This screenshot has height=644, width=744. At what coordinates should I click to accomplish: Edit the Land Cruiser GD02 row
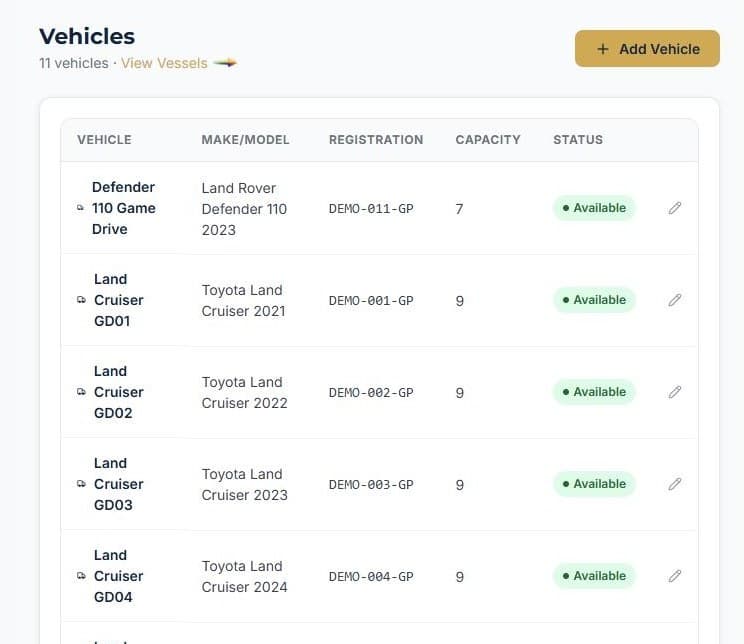[675, 392]
